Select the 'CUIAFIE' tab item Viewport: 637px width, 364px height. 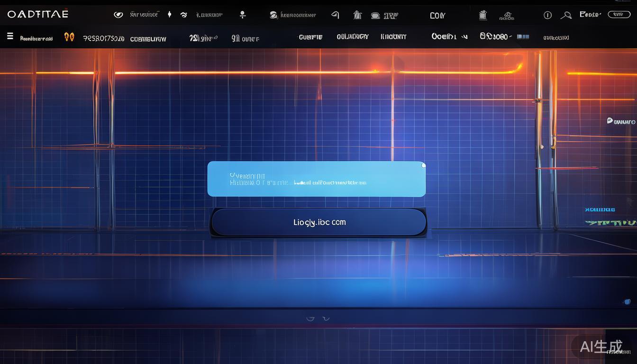coord(310,37)
